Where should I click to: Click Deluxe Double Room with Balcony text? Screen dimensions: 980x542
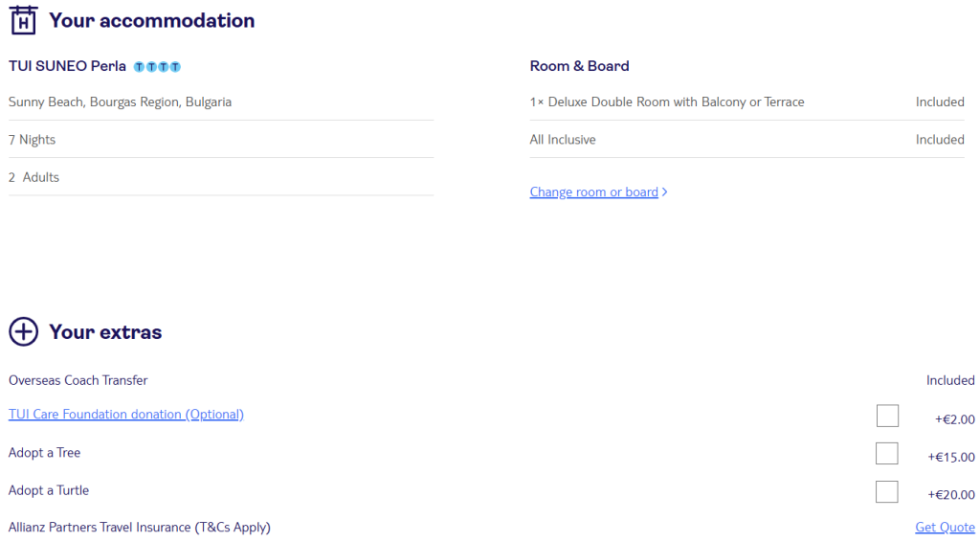[667, 102]
